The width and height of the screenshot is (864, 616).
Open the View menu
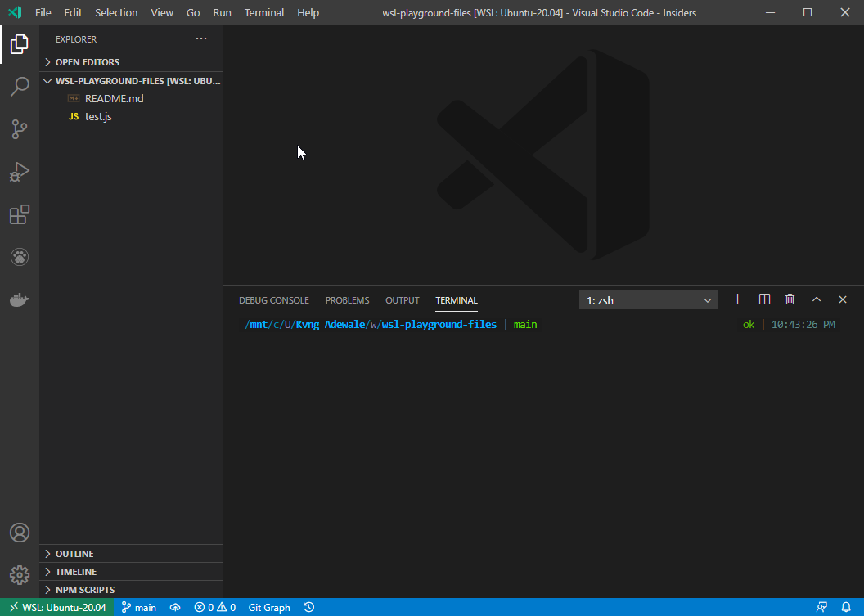point(162,12)
